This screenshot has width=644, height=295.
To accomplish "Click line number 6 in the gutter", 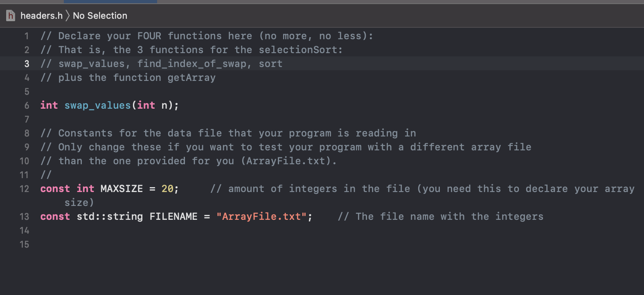I will pyautogui.click(x=27, y=105).
